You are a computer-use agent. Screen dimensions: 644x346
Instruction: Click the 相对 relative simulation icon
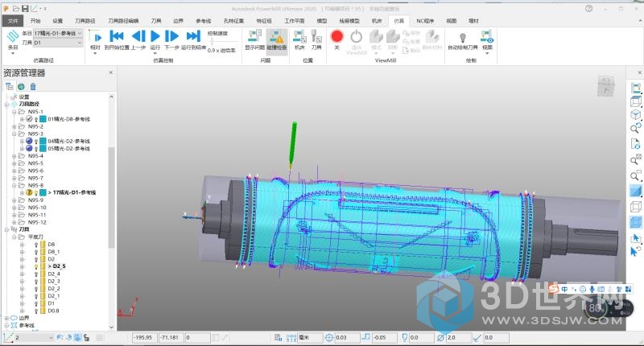pyautogui.click(x=95, y=37)
